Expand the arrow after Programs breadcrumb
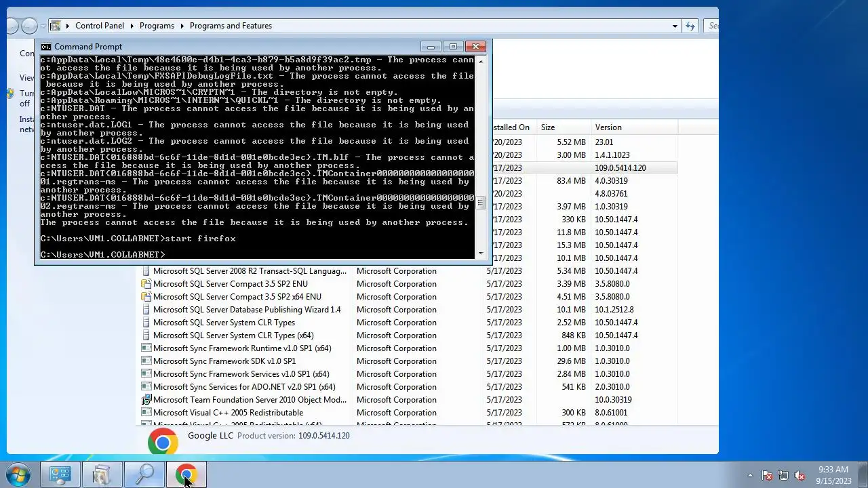This screenshot has height=488, width=868. 182,26
